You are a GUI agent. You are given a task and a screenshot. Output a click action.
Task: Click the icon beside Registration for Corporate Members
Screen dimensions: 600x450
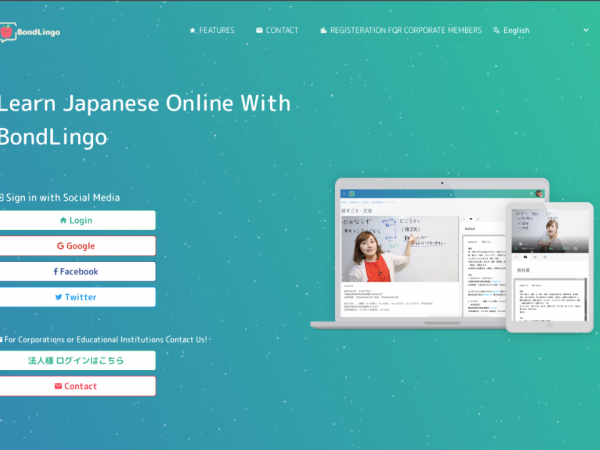pyautogui.click(x=323, y=31)
